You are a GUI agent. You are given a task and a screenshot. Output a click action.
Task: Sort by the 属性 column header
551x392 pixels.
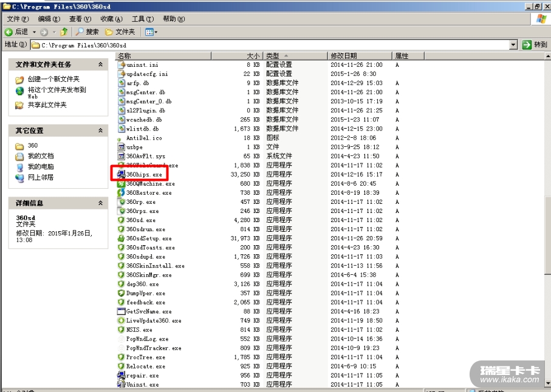click(x=408, y=56)
